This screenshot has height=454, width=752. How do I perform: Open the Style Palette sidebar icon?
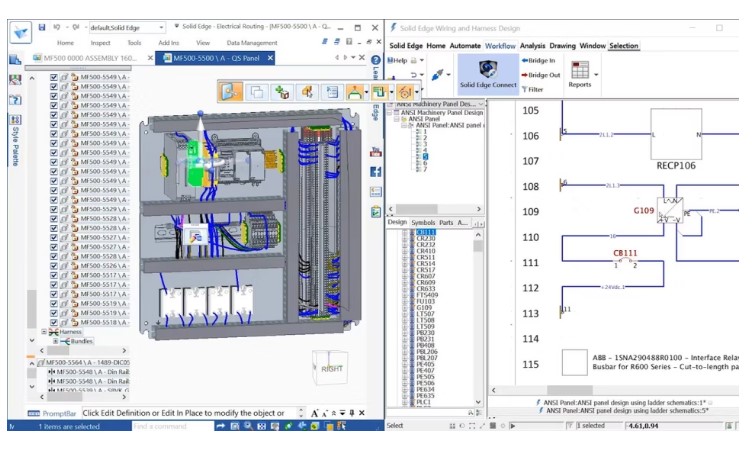(15, 120)
